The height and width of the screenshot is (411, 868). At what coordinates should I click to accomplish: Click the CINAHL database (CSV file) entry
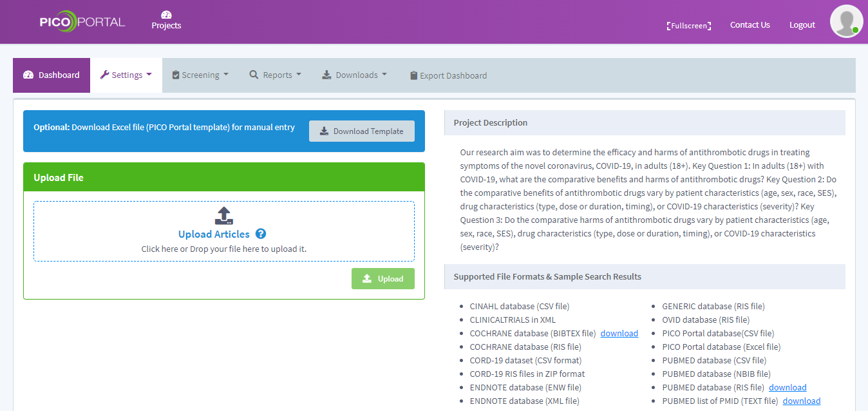point(520,306)
